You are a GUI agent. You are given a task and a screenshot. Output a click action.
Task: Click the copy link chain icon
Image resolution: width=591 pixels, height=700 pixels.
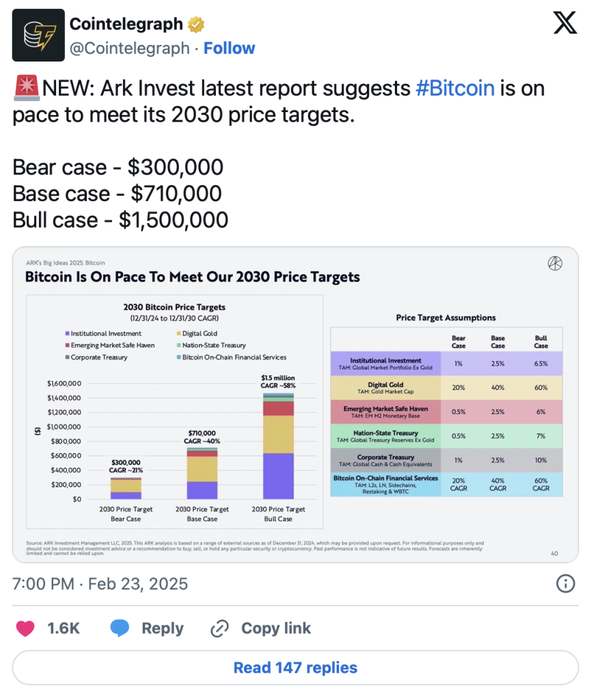point(220,628)
